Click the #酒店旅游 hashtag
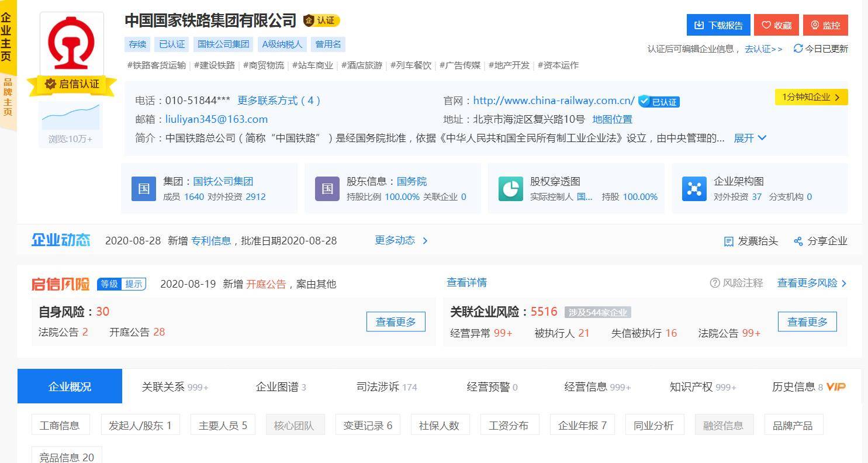 362,65
